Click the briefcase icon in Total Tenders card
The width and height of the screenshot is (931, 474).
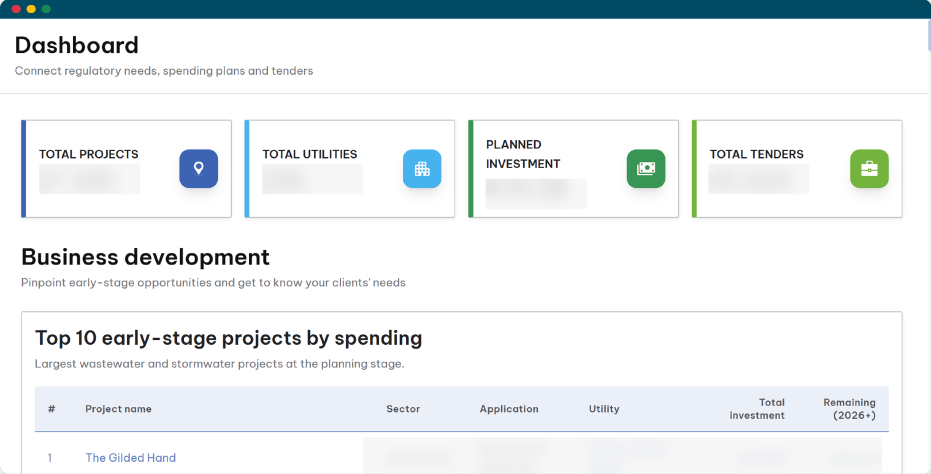[x=869, y=169]
